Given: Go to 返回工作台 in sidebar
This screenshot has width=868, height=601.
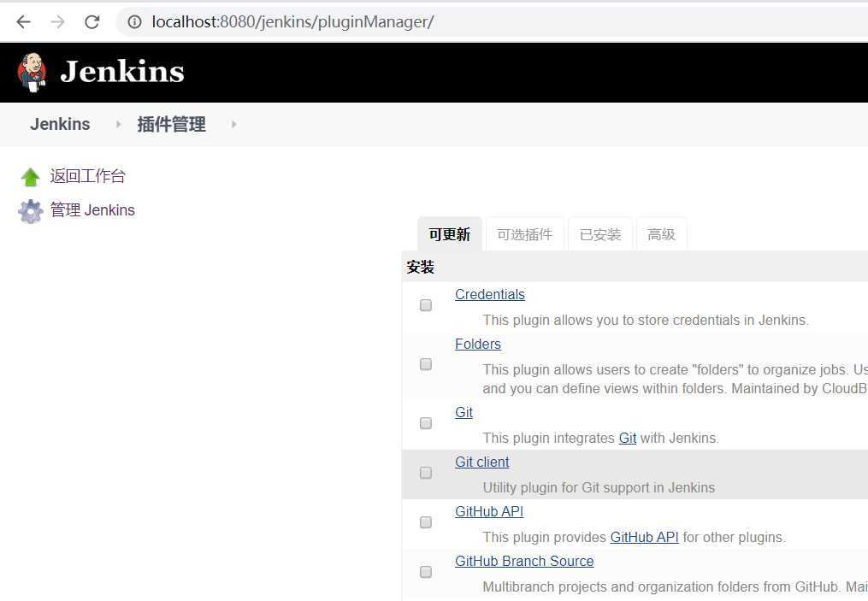Looking at the screenshot, I should tap(88, 176).
